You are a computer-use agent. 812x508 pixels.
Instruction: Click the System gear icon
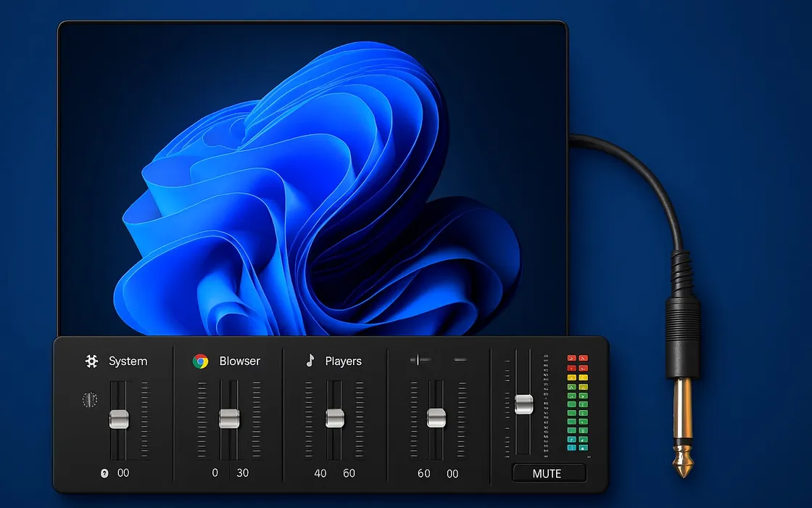(93, 361)
